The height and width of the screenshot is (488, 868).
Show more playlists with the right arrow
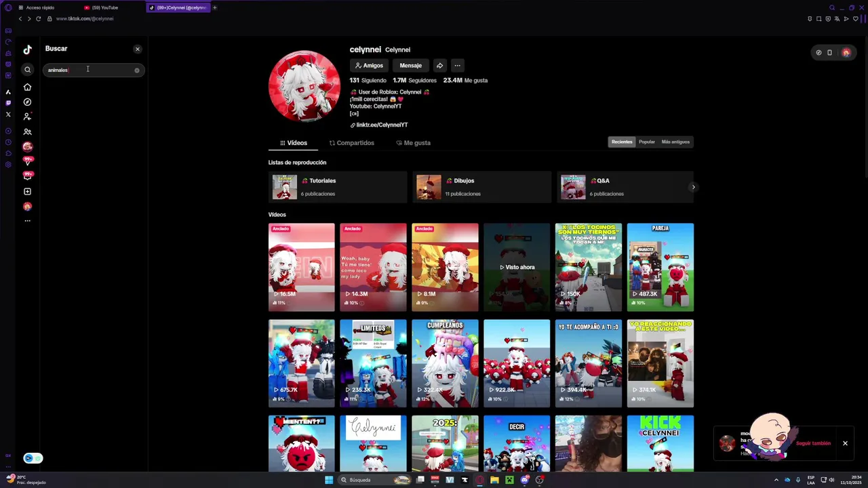coord(693,187)
